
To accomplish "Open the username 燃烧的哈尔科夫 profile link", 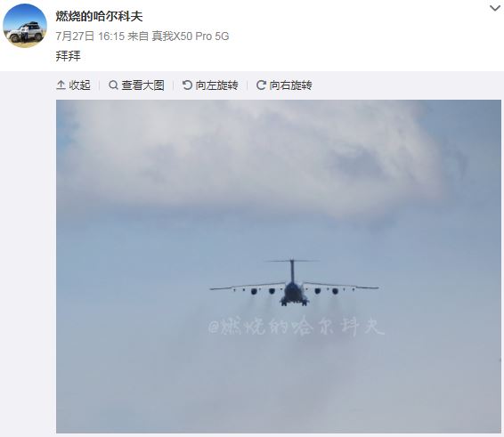I will coord(99,16).
